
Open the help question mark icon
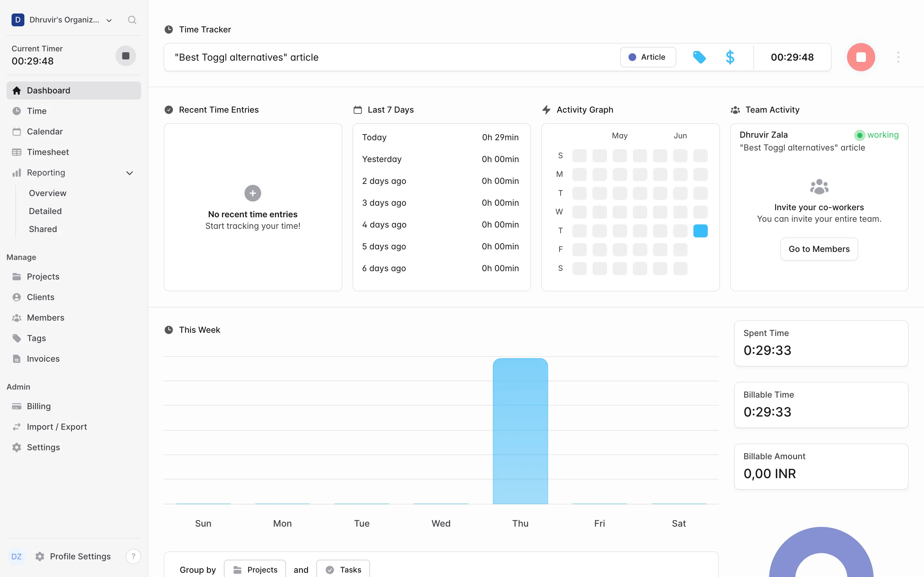(x=133, y=556)
